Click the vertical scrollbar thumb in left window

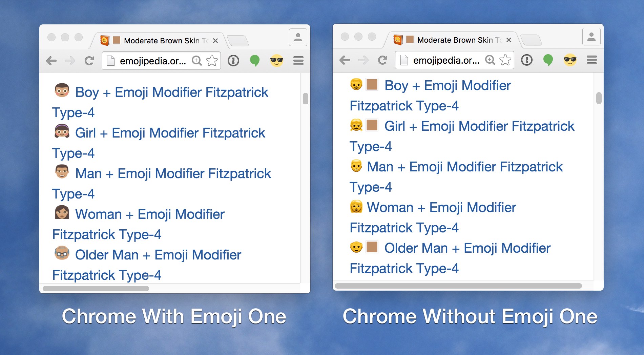point(305,99)
